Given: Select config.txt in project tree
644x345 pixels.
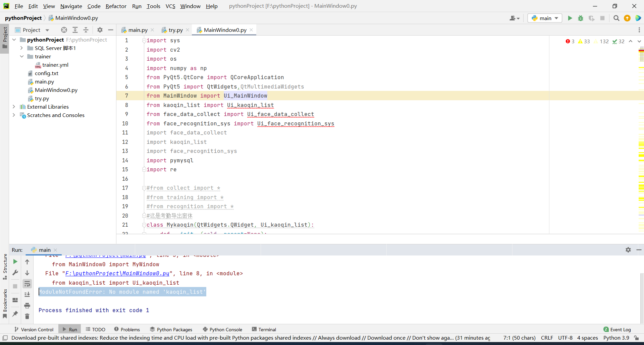Looking at the screenshot, I should [x=46, y=73].
